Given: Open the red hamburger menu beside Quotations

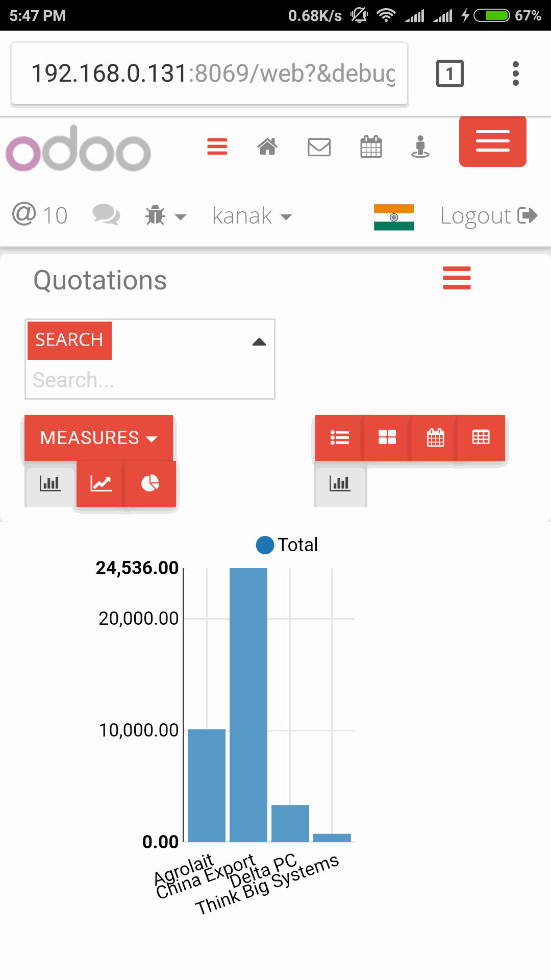Looking at the screenshot, I should tap(457, 278).
